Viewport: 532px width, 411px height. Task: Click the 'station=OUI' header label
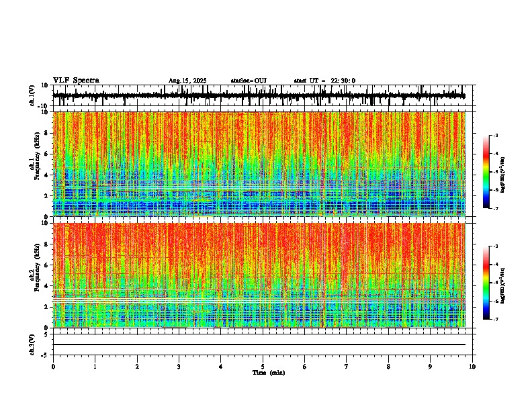click(x=249, y=81)
